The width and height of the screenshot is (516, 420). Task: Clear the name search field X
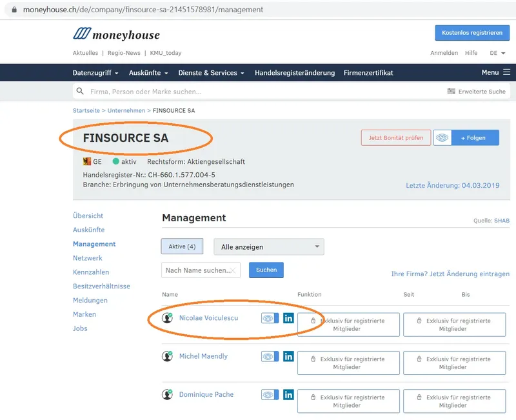click(233, 270)
